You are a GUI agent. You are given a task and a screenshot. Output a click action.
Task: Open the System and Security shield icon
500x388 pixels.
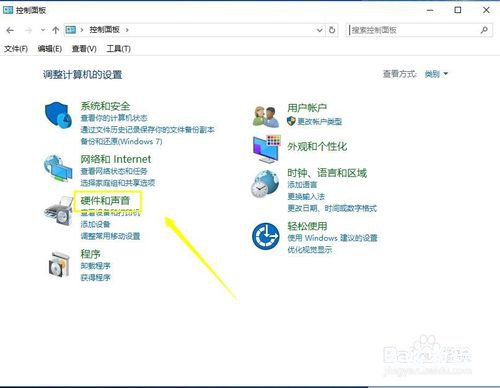pyautogui.click(x=59, y=115)
